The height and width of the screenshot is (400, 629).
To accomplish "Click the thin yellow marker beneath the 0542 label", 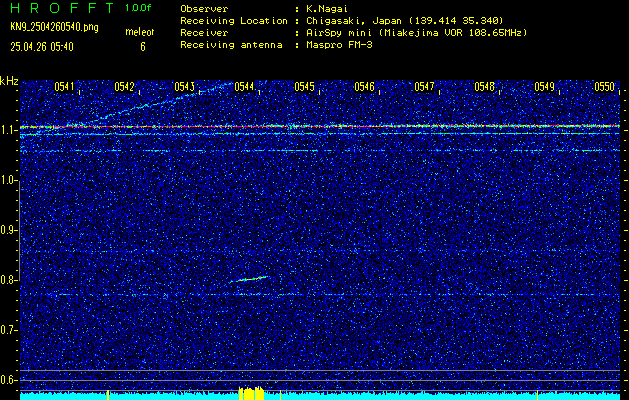I will click(x=108, y=395).
